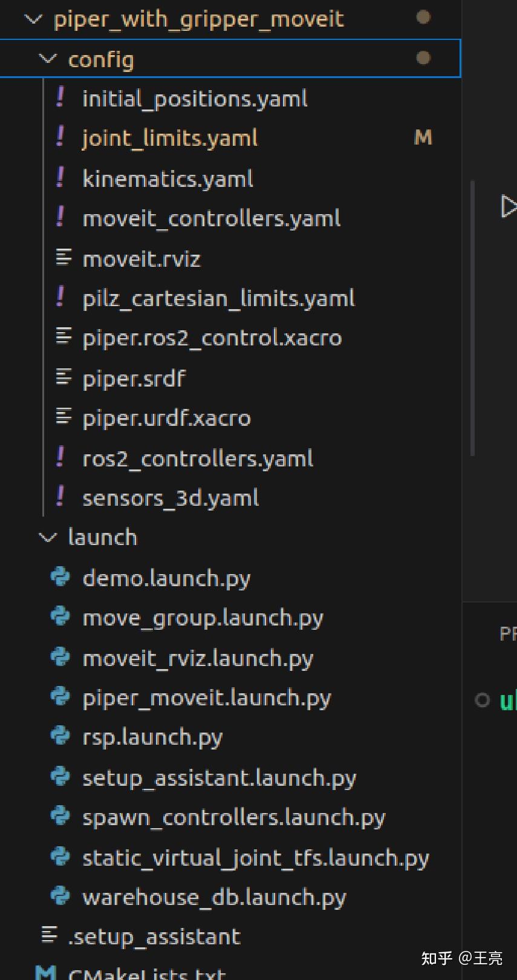This screenshot has width=517, height=980.
Task: Collapse the launch folder chevron
Action: click(47, 537)
